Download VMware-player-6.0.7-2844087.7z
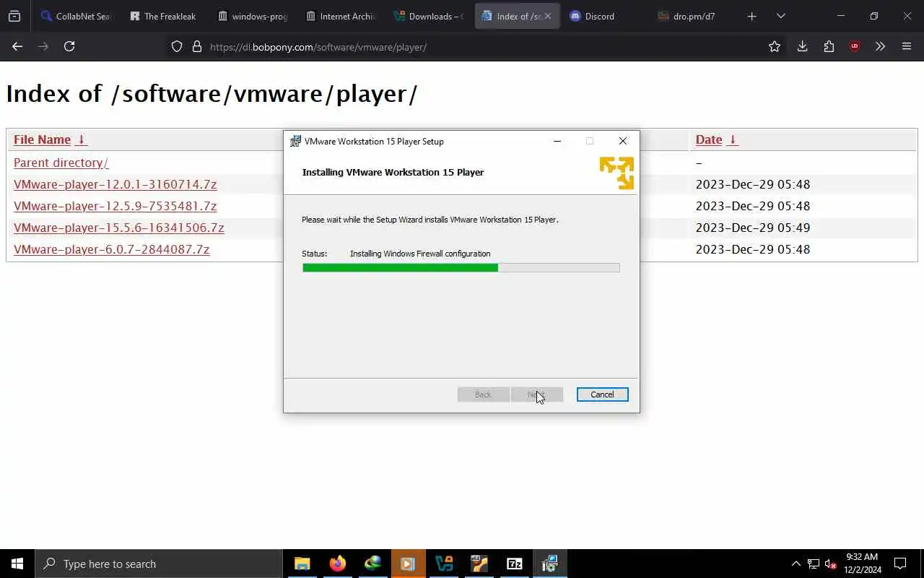Viewport: 924px width, 578px height. click(112, 249)
